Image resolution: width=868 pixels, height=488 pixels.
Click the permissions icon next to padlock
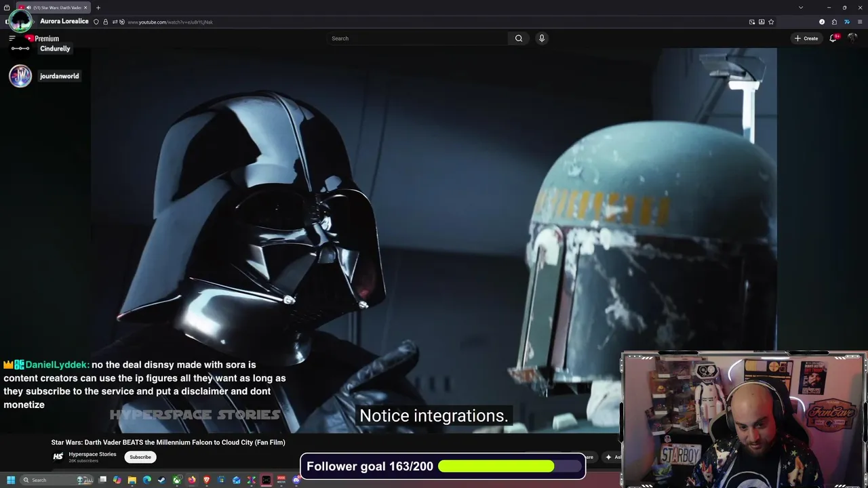point(114,22)
